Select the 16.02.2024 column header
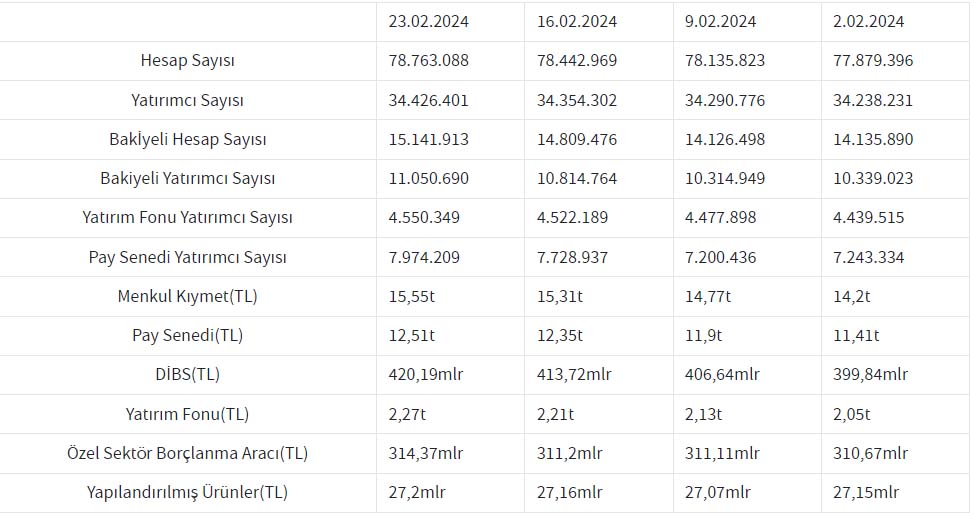 click(x=576, y=22)
